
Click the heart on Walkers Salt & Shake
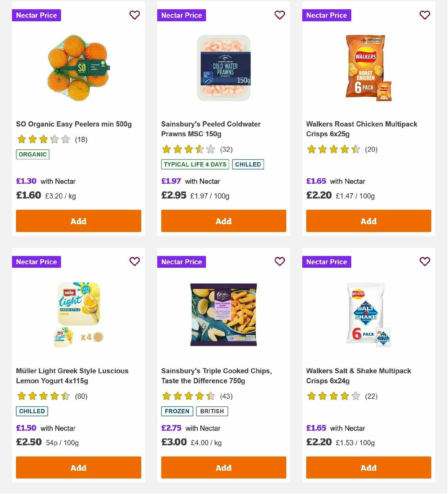click(424, 262)
